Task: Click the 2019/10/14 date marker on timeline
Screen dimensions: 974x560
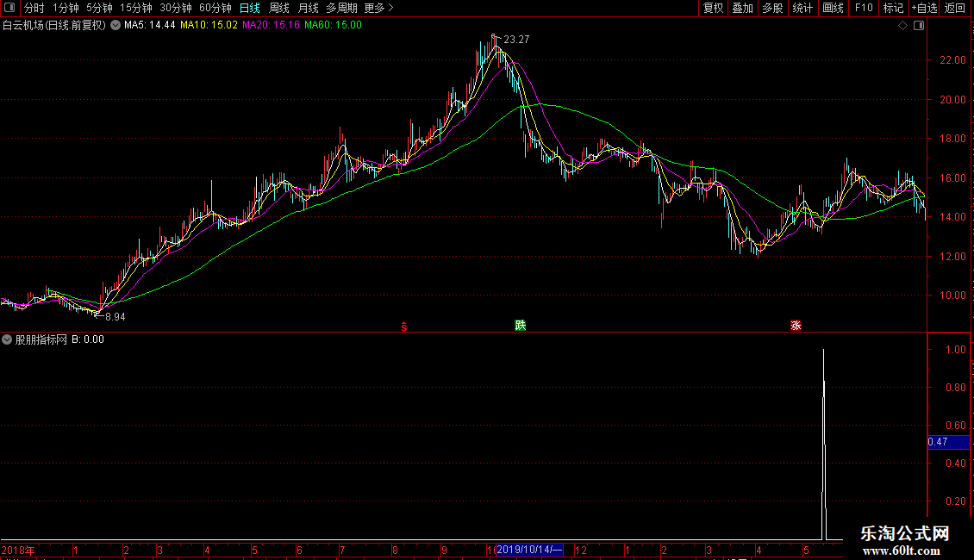Action: tap(528, 550)
